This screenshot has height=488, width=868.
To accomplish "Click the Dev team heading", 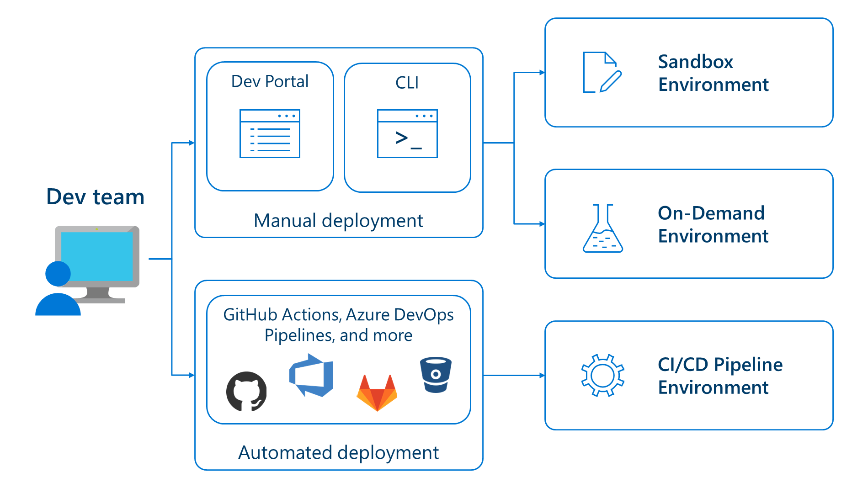I will 95,197.
